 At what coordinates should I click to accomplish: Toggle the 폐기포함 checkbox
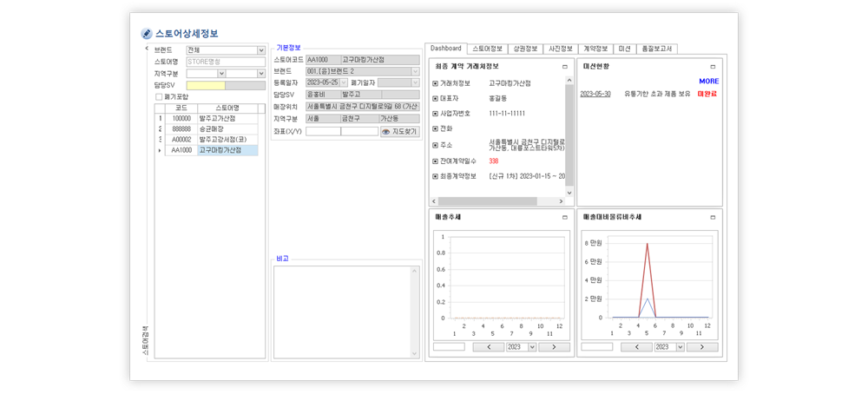[159, 97]
